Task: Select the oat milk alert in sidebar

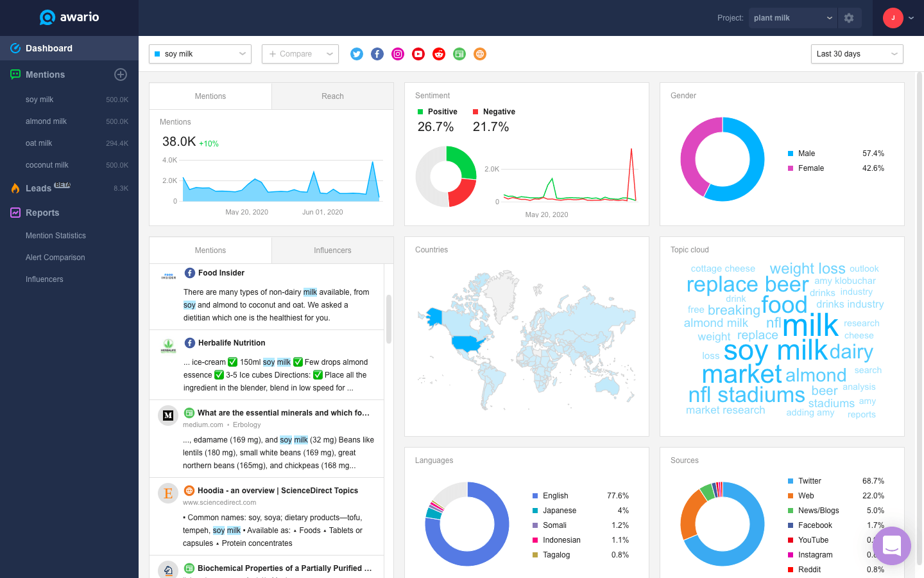Action: 69,143
